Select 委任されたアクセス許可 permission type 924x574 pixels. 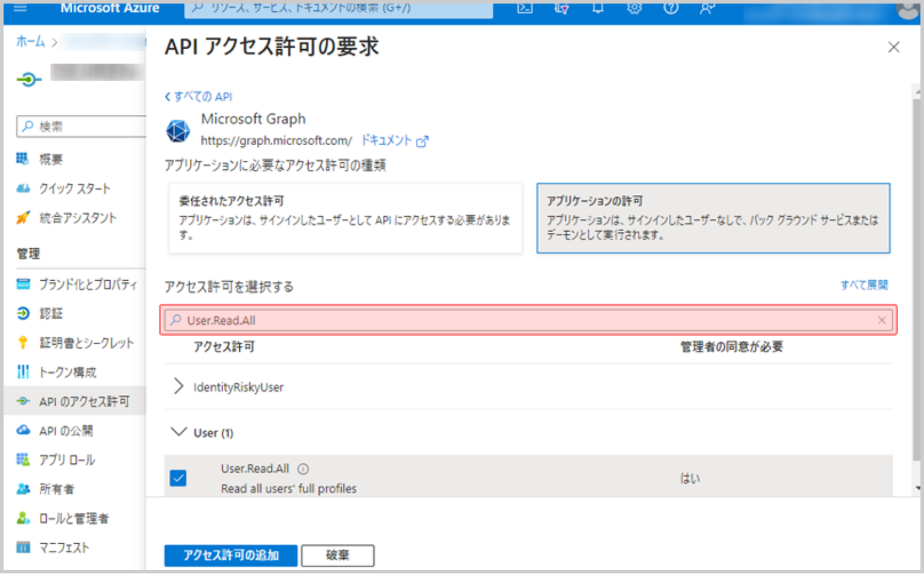click(x=345, y=218)
